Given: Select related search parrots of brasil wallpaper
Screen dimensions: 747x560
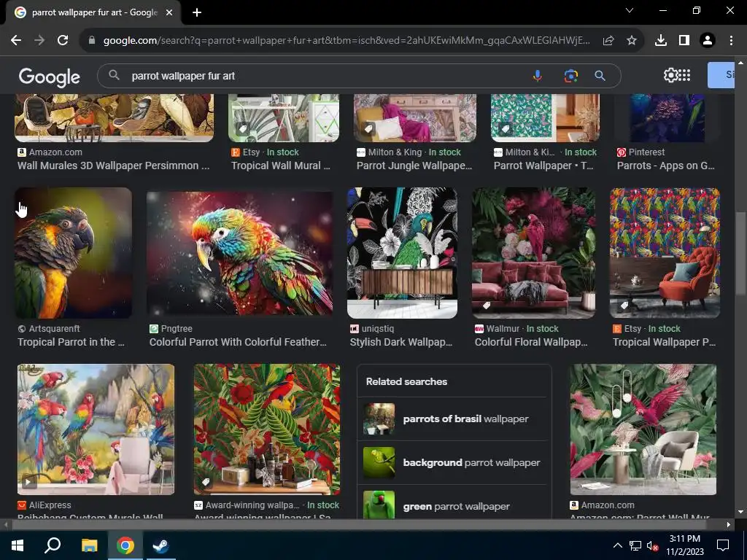Looking at the screenshot, I should pos(454,419).
